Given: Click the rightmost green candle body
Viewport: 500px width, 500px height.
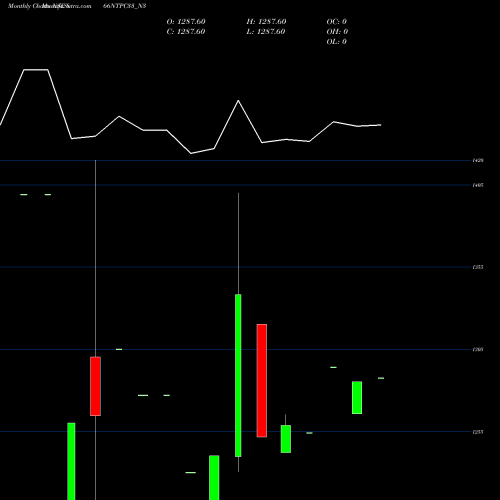Looking at the screenshot, I should [x=357, y=398].
